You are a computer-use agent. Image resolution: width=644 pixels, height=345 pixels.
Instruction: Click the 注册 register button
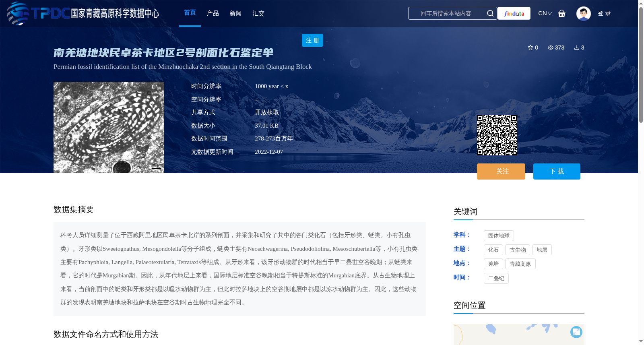pos(312,40)
